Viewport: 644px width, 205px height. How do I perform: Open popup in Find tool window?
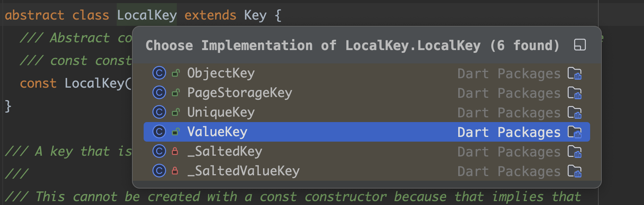point(580,45)
